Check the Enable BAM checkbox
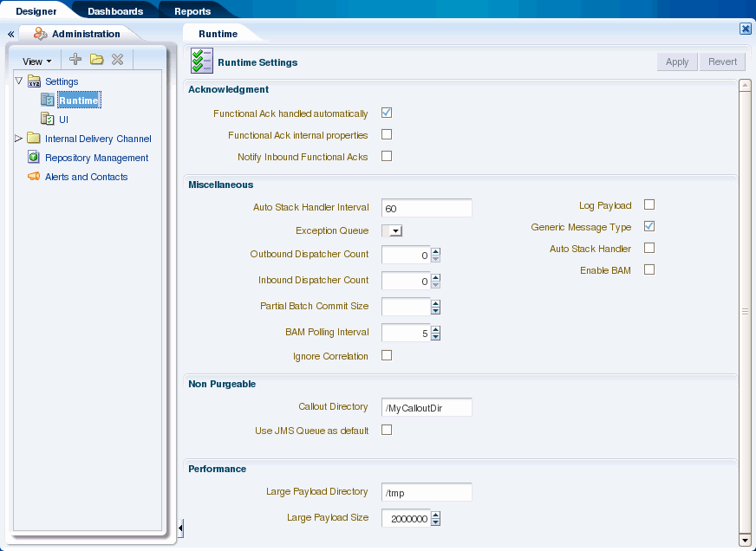Image resolution: width=756 pixels, height=551 pixels. [x=649, y=269]
